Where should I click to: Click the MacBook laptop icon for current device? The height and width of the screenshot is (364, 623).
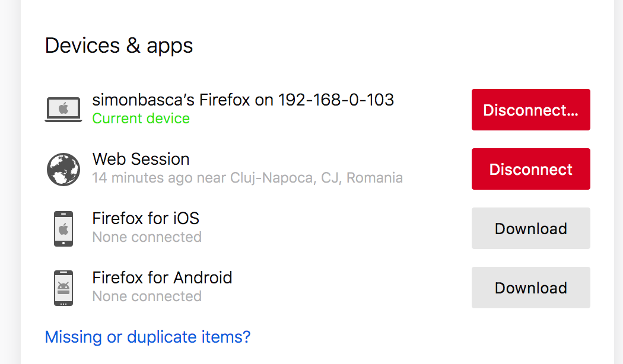click(63, 110)
